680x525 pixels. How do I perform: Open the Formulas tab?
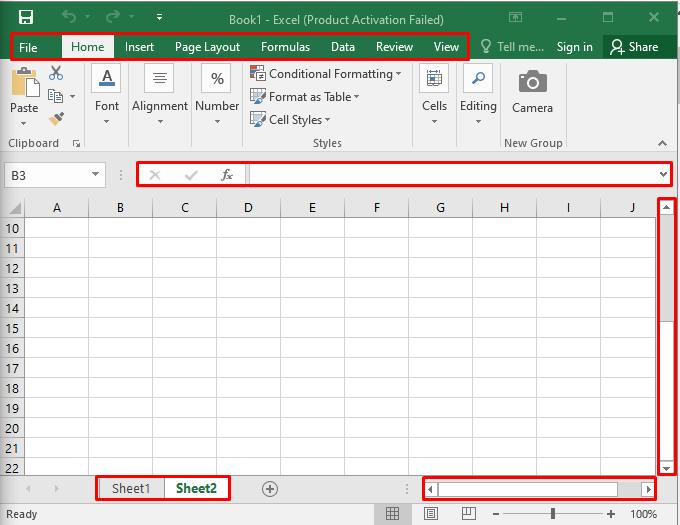coord(285,47)
